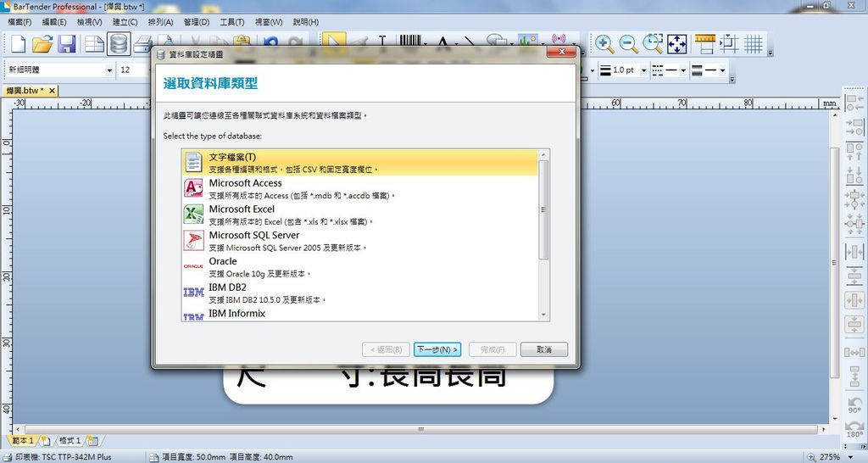This screenshot has height=463, width=868.
Task: Open page setup via the label sheet icon
Action: 94,44
